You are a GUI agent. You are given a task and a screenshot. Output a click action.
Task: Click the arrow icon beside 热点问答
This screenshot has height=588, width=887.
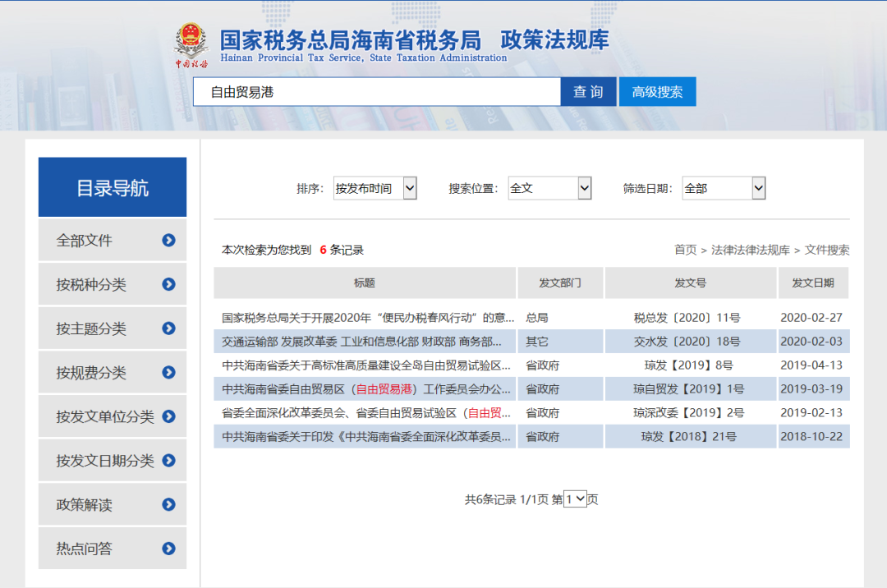(168, 549)
